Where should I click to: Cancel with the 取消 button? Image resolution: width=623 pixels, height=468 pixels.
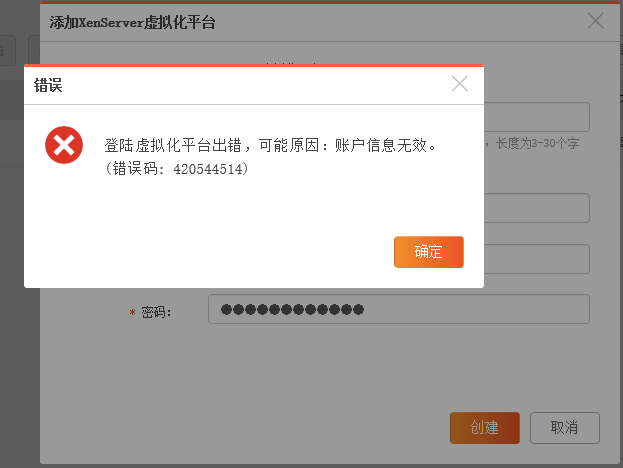(565, 428)
